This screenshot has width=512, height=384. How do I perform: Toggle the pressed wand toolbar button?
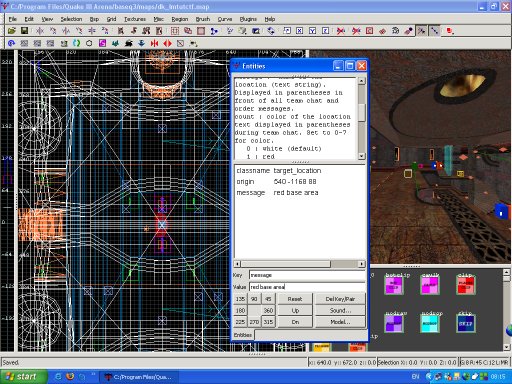coord(422,31)
